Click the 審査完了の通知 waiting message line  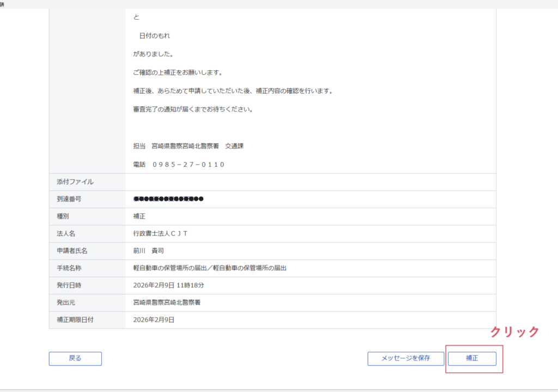[x=193, y=109]
